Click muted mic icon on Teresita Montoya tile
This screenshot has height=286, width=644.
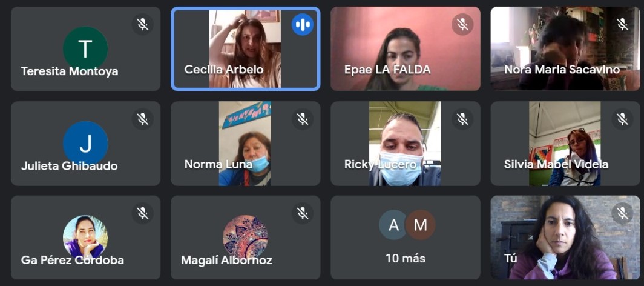142,24
